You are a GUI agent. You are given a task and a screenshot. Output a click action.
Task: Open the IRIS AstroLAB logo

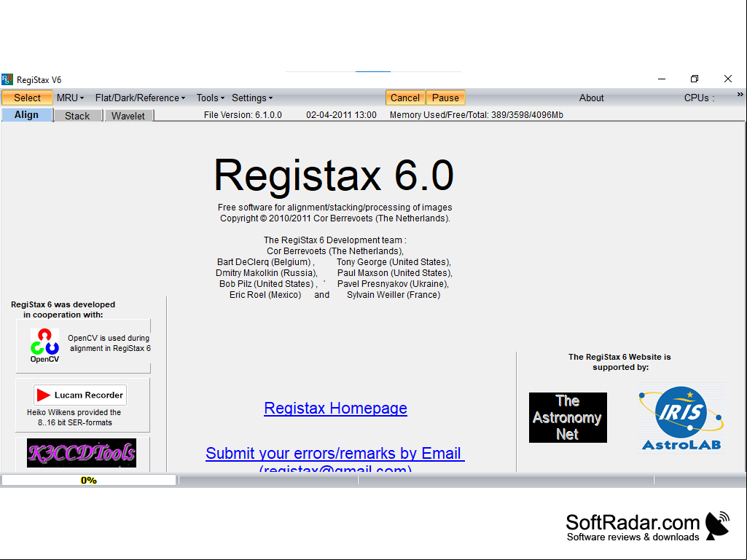tap(681, 418)
